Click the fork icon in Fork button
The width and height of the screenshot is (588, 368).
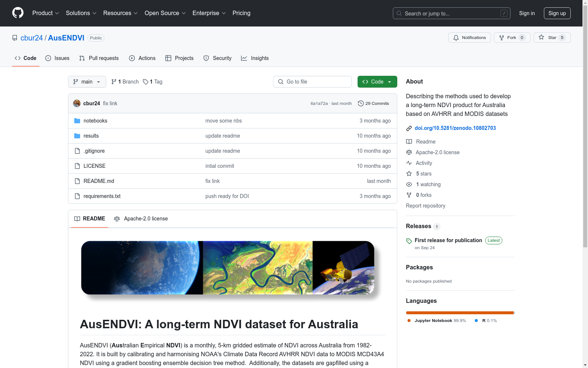pyautogui.click(x=502, y=38)
